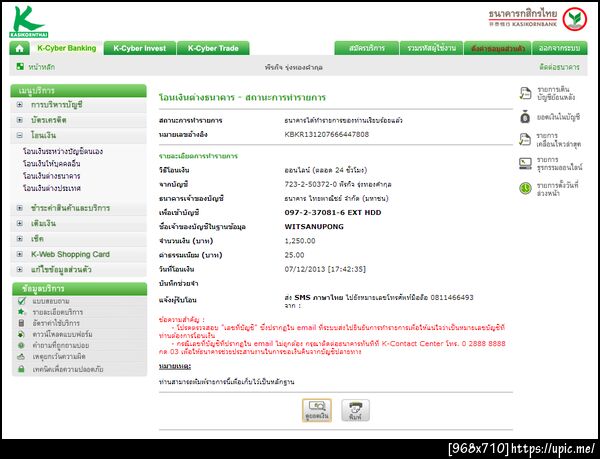The height and width of the screenshot is (459, 600).
Task: Click ออกจากระบบ to log out
Action: tap(559, 48)
